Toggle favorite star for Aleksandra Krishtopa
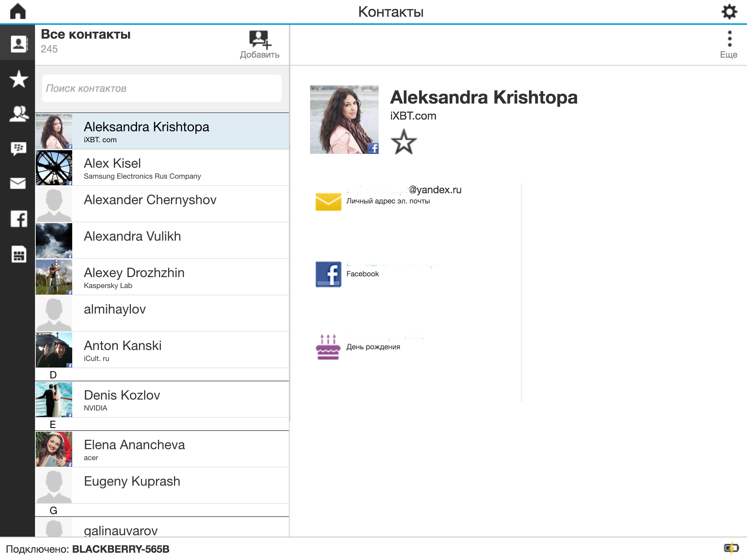Viewport: 747px width, 560px height. (403, 142)
